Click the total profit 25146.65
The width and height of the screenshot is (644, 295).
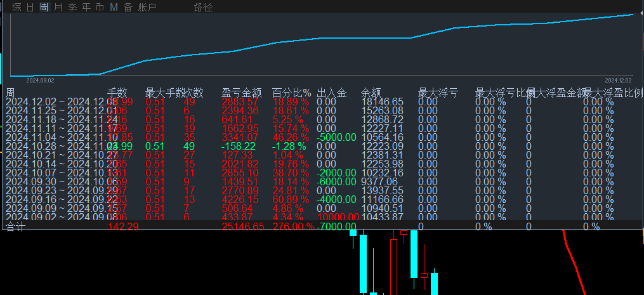click(x=243, y=226)
